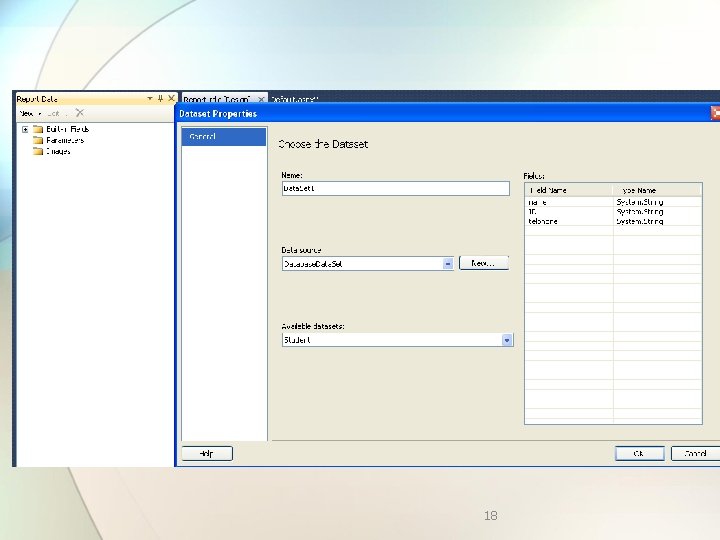The height and width of the screenshot is (540, 720).
Task: Click the Images tree item label
Action: [58, 151]
